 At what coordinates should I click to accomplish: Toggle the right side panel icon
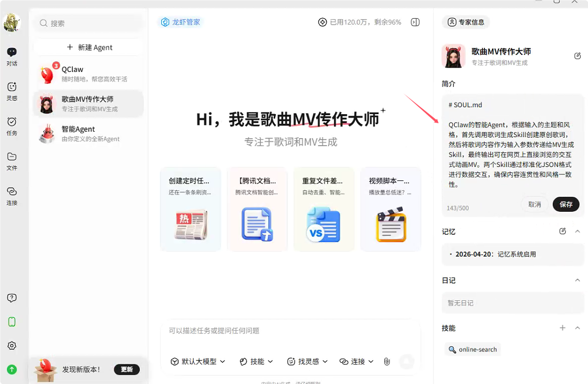415,22
